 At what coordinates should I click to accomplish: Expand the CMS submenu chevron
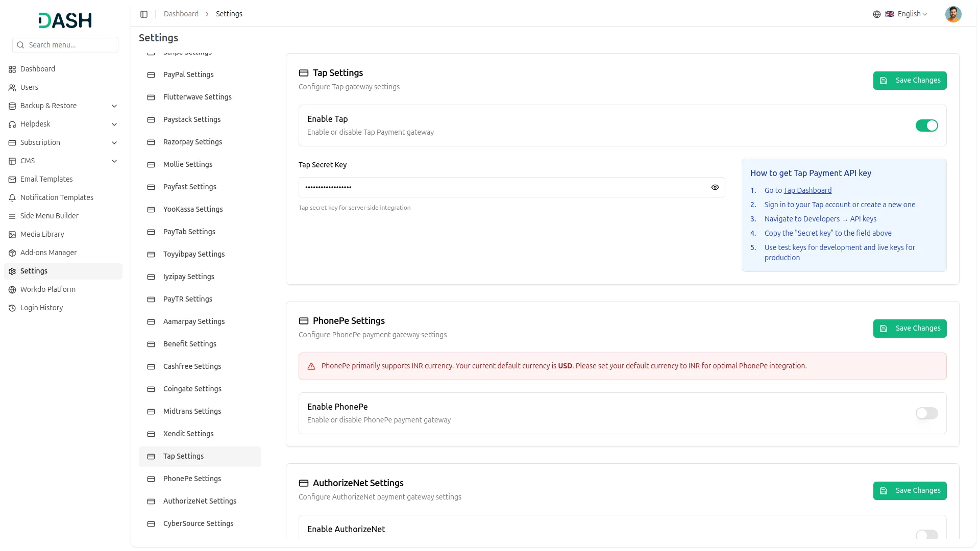(x=114, y=161)
